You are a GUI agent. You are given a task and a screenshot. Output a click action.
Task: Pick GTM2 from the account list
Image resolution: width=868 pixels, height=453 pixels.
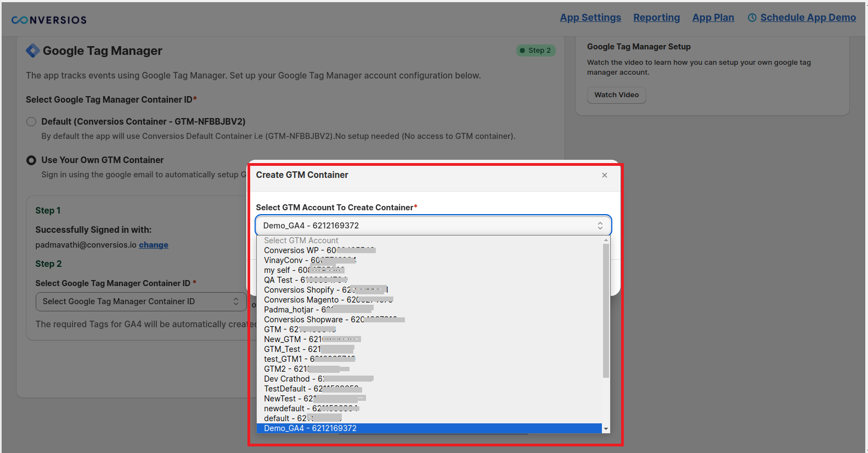click(430, 369)
